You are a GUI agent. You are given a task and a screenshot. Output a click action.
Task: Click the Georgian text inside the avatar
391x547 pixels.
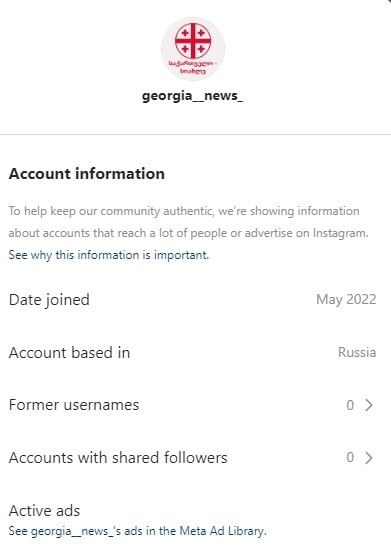pyautogui.click(x=193, y=67)
